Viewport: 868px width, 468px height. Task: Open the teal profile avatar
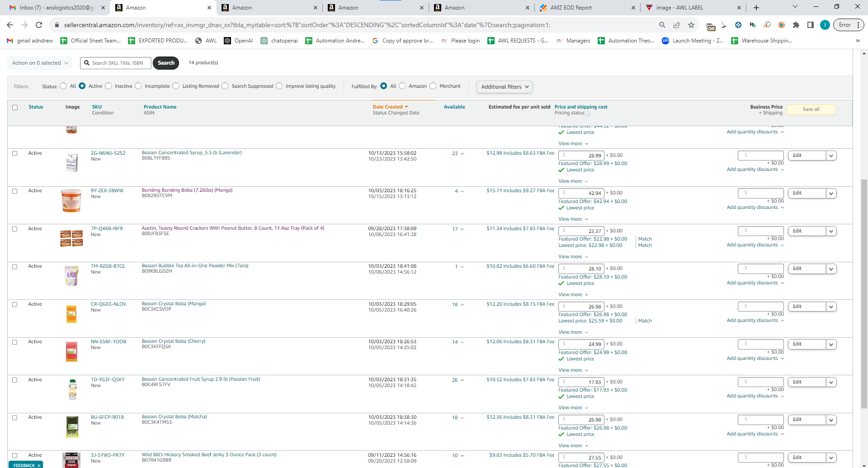825,25
